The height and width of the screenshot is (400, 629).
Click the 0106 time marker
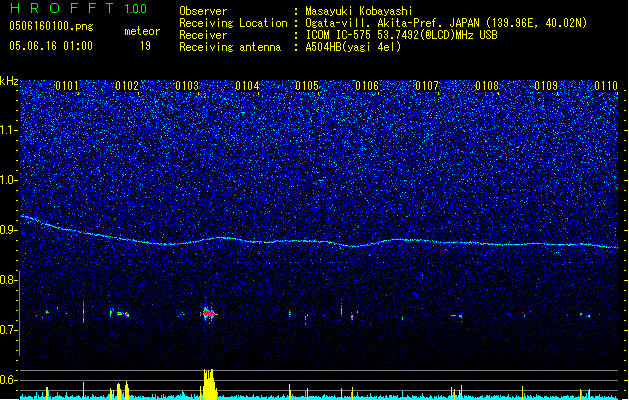pyautogui.click(x=367, y=86)
